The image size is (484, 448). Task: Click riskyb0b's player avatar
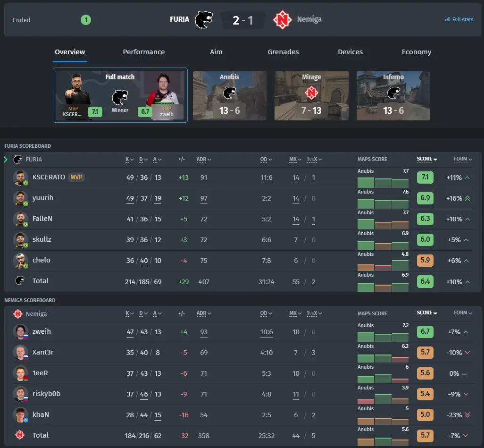(x=20, y=394)
